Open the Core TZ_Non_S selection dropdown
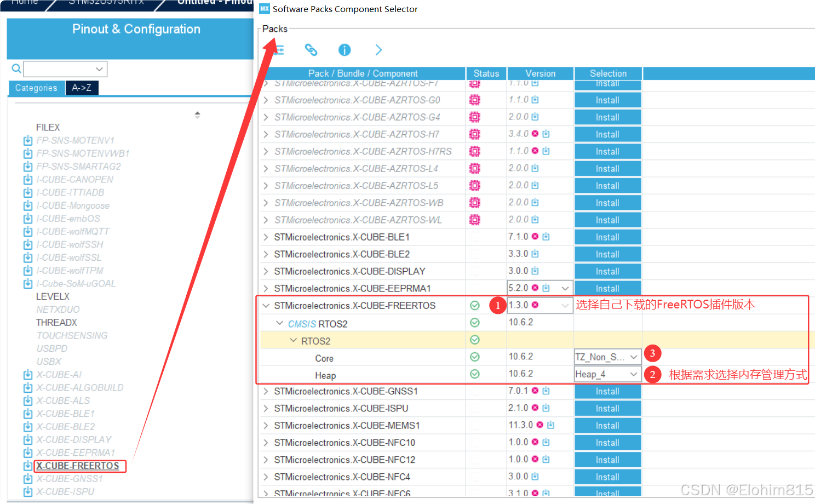 [634, 357]
